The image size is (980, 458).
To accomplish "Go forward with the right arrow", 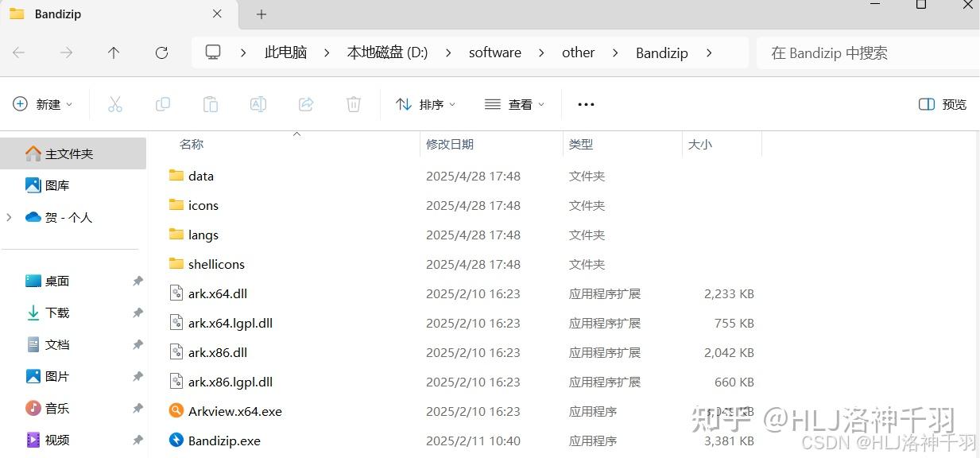I will [x=67, y=52].
